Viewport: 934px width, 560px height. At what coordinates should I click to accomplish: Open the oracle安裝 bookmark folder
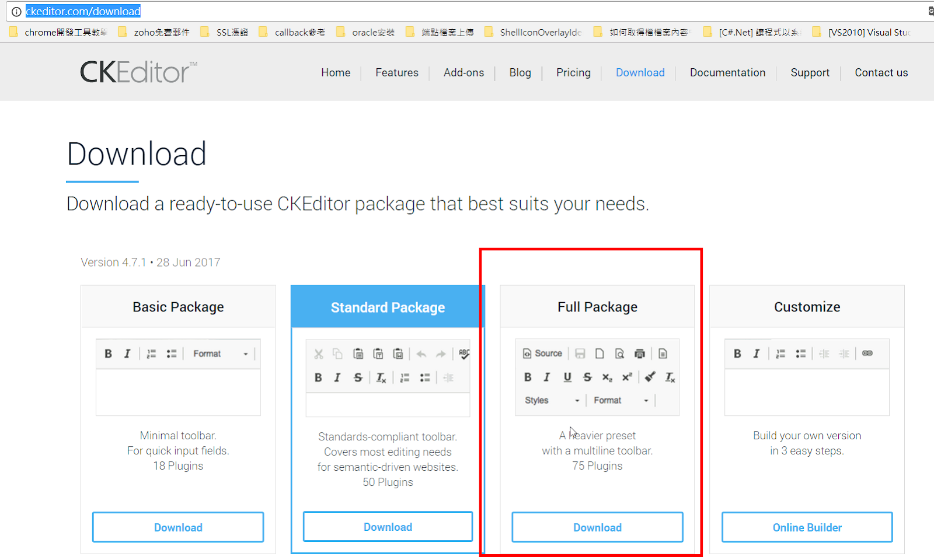[x=366, y=32]
